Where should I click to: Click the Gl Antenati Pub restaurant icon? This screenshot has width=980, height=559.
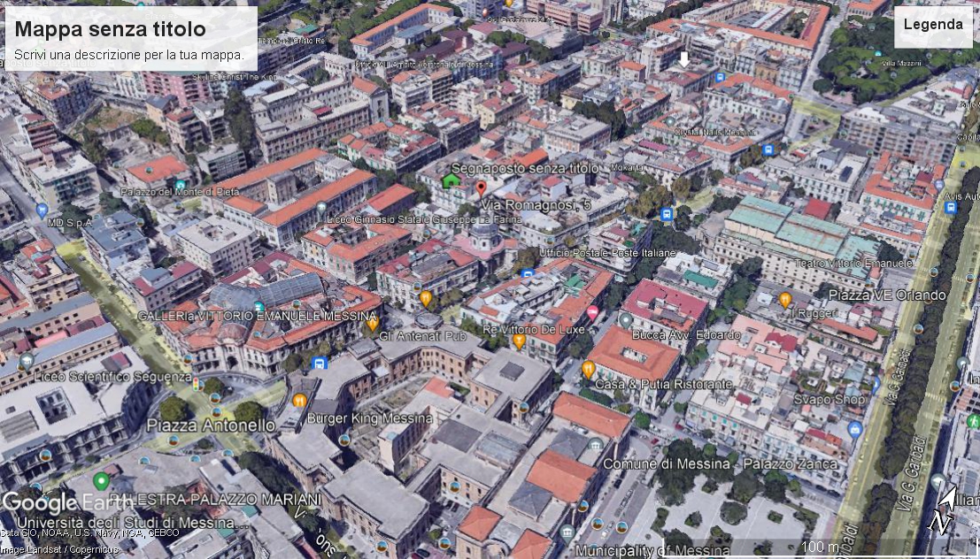(373, 324)
